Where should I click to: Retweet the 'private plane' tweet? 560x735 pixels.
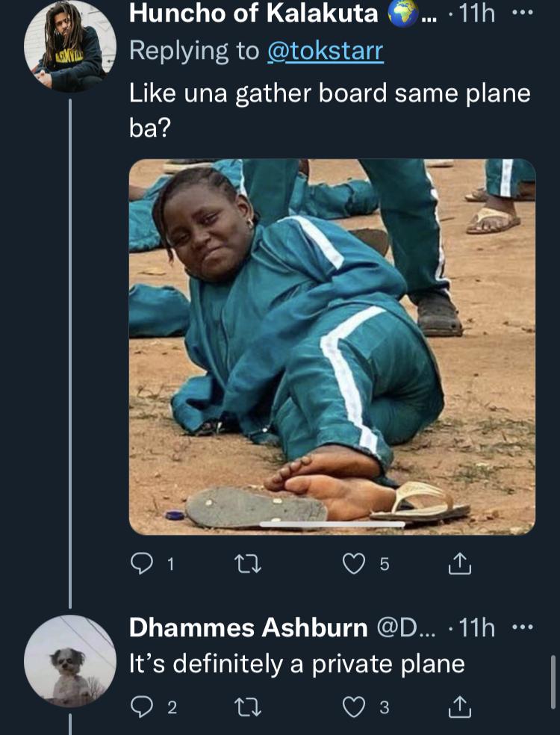247,707
